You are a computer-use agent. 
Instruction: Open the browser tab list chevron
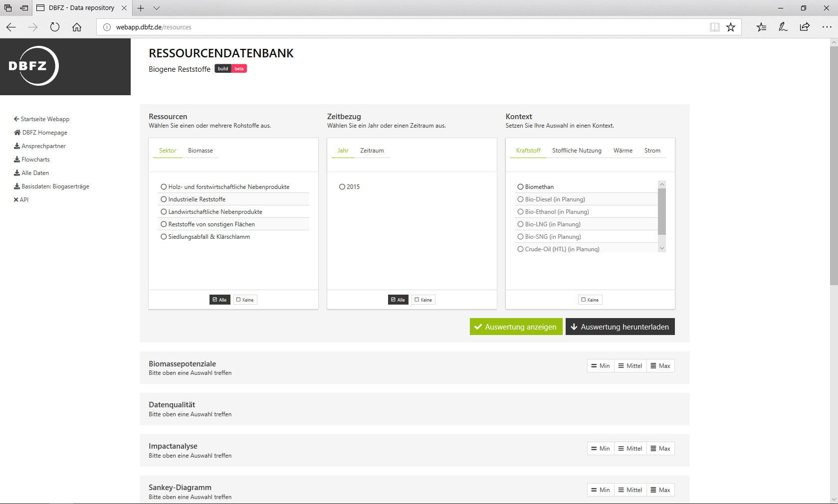pyautogui.click(x=157, y=8)
